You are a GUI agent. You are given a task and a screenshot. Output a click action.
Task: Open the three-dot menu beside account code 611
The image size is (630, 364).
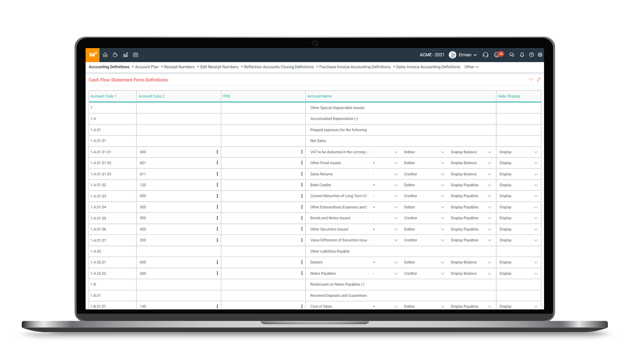pyautogui.click(x=217, y=174)
